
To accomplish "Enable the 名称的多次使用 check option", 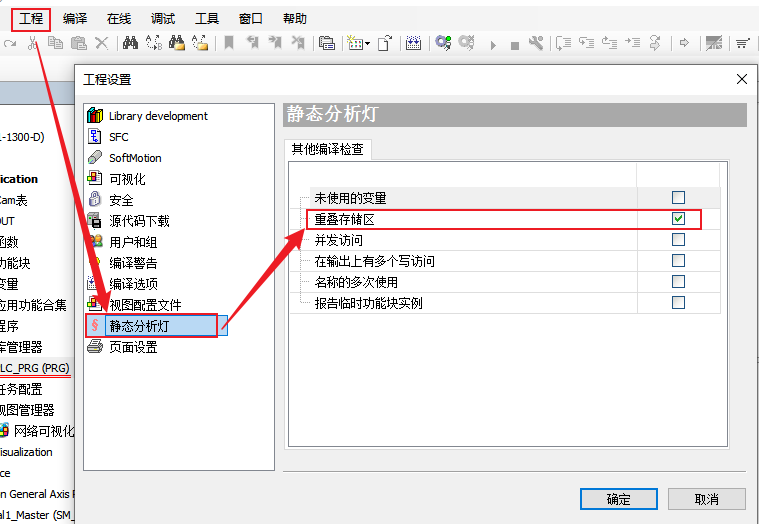I will pos(678,282).
